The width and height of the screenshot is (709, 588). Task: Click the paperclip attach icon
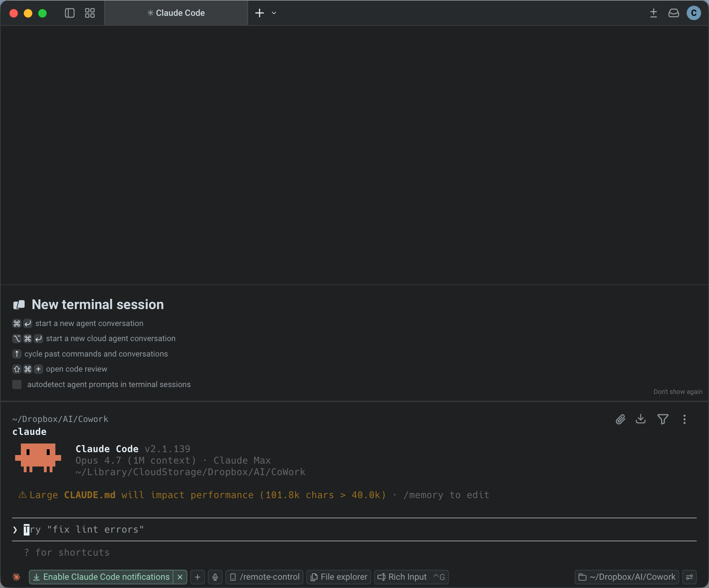click(621, 419)
